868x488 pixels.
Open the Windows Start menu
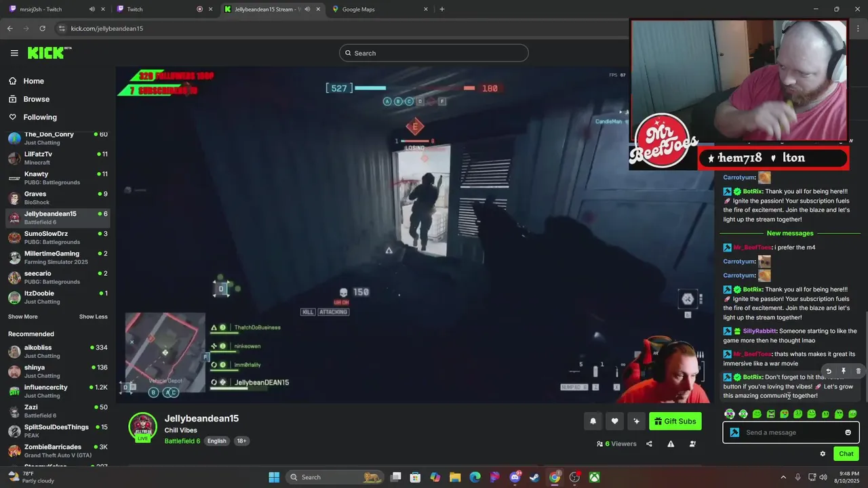pyautogui.click(x=274, y=477)
